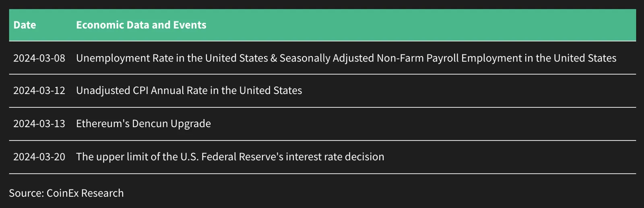
Task: Select the 2024-03-12 date cell
Action: click(39, 91)
